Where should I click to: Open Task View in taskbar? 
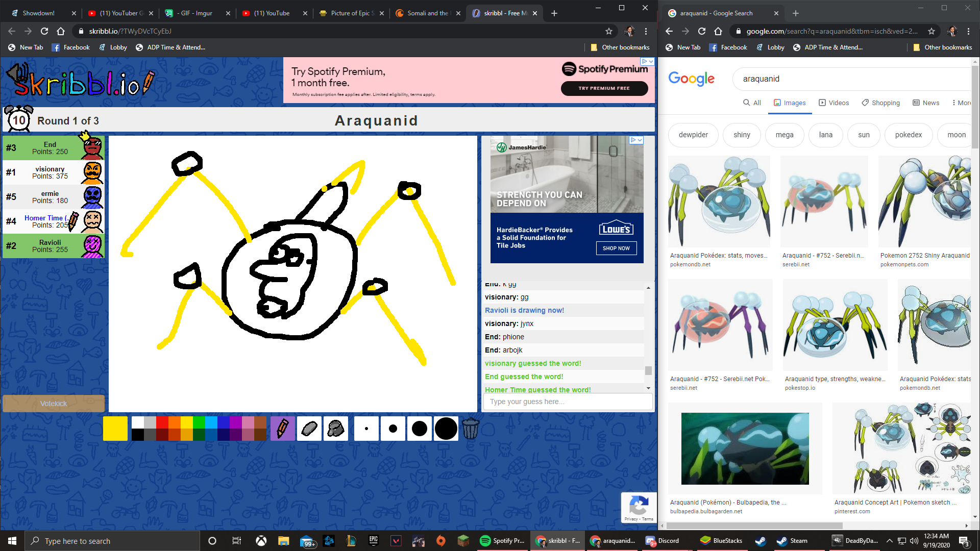coord(236,541)
